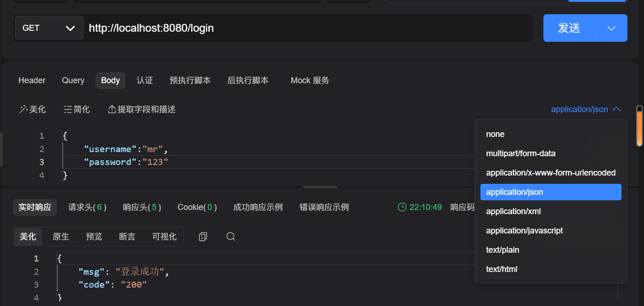Choose multipart/form-data option

click(x=551, y=153)
